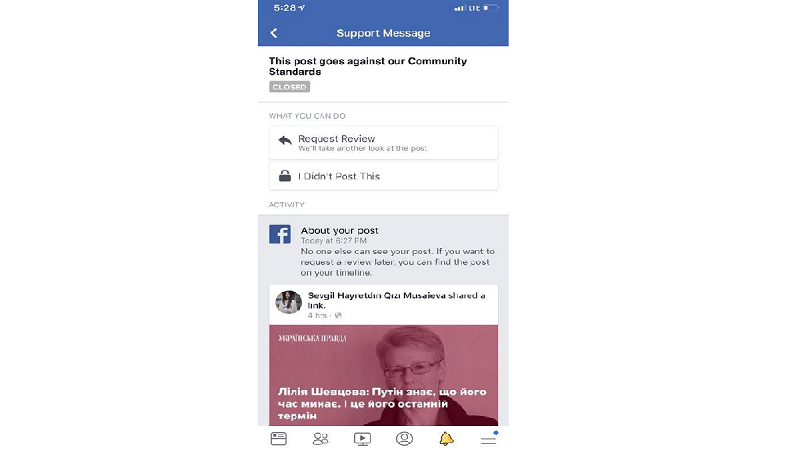Viewport: 800px width, 464px height.
Task: Click the reply arrow icon
Action: click(x=285, y=140)
